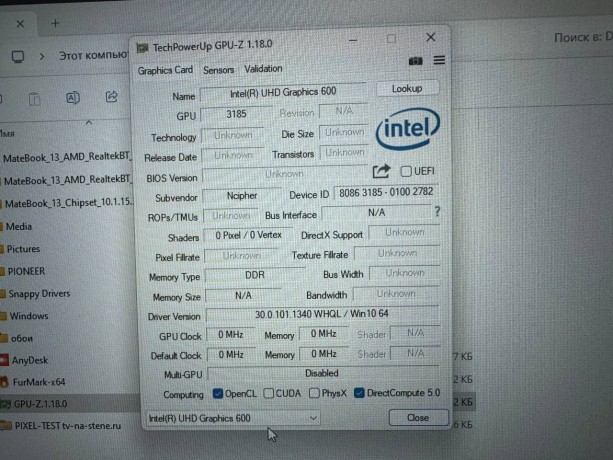Click the Name field Intel(R) UHD Graphics 600
The image size is (613, 460).
[283, 93]
